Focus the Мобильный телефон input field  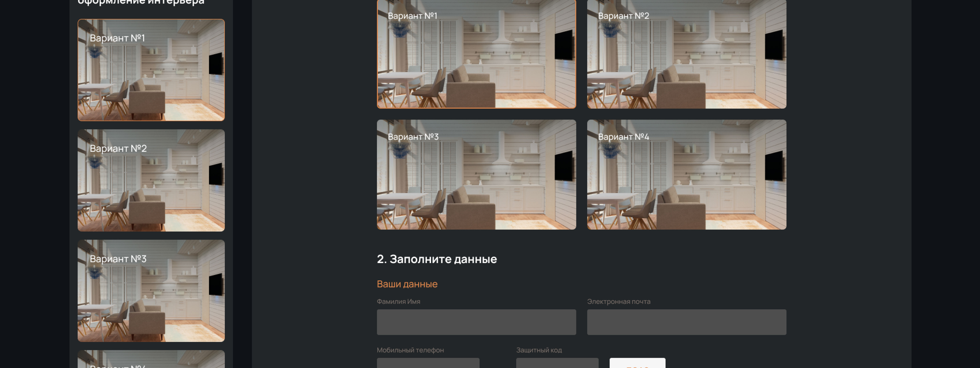click(428, 363)
